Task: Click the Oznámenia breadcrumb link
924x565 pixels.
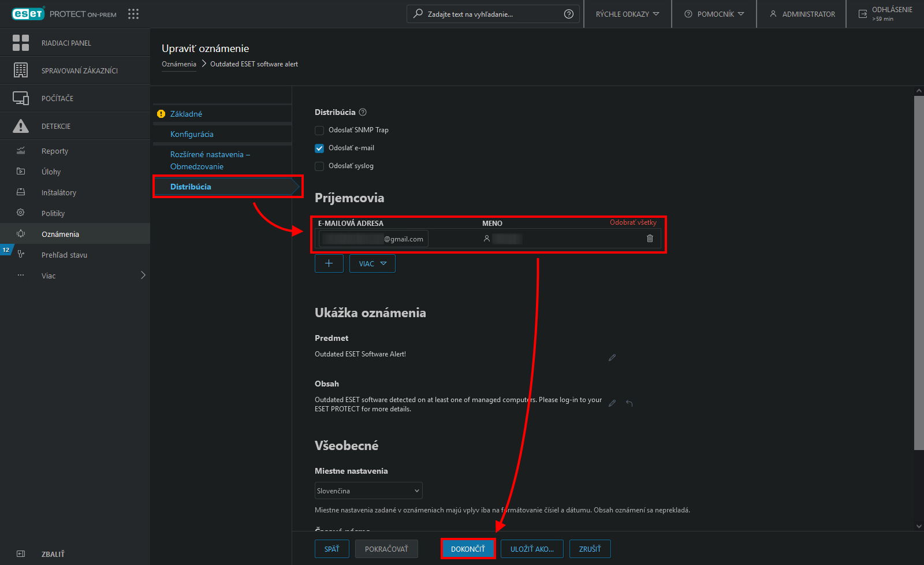Action: (x=179, y=64)
